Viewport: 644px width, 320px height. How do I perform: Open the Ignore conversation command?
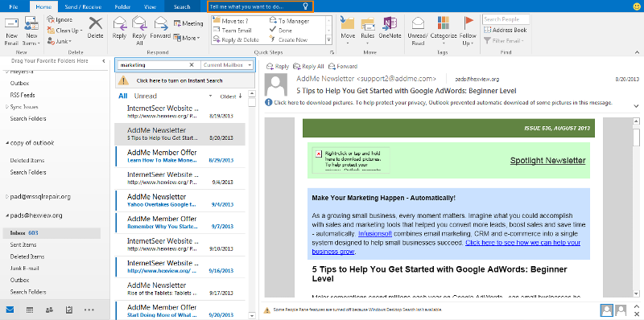(60, 19)
